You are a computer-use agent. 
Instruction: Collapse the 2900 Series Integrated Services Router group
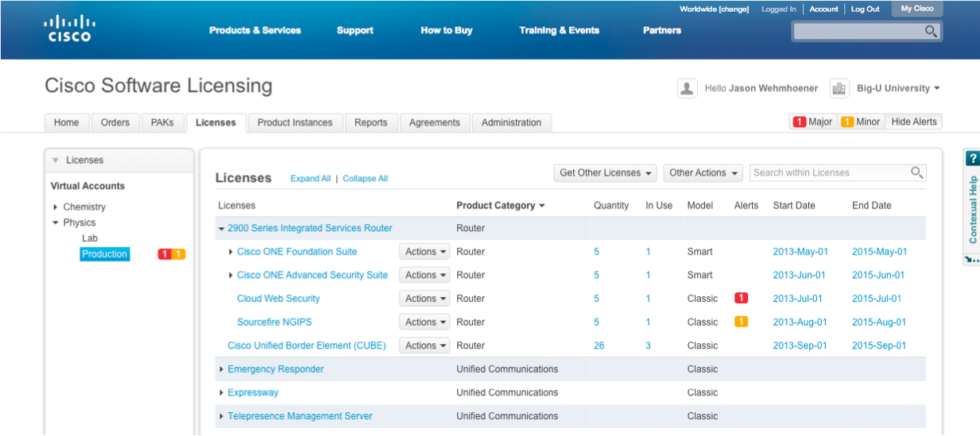point(222,229)
